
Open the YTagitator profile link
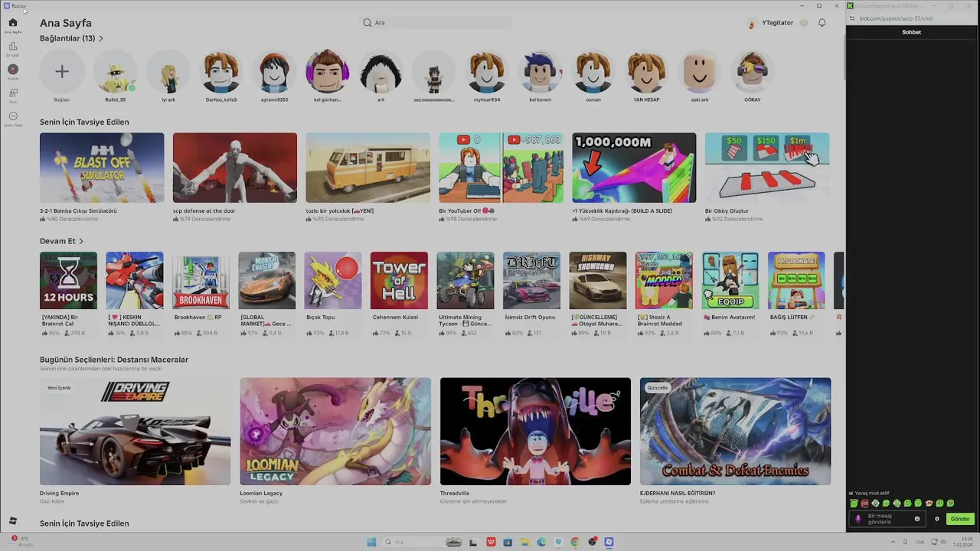[x=777, y=23]
